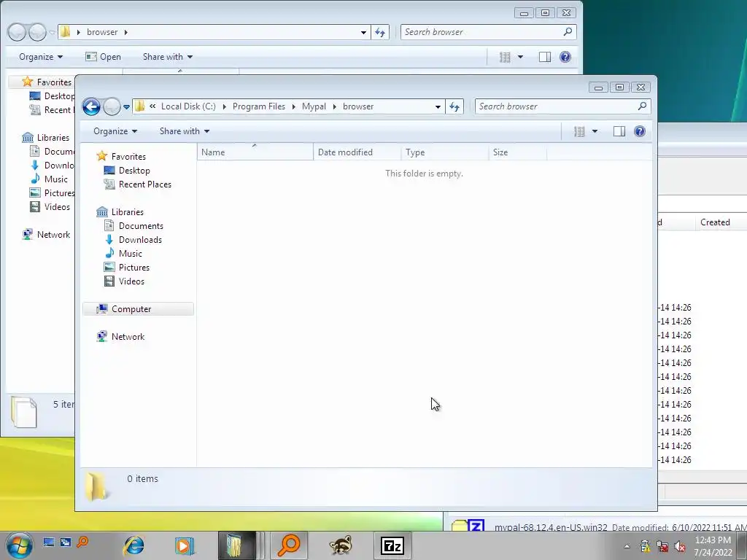Open Downloads in front navigation pane
Viewport: 747px width, 560px height.
[x=133, y=239]
